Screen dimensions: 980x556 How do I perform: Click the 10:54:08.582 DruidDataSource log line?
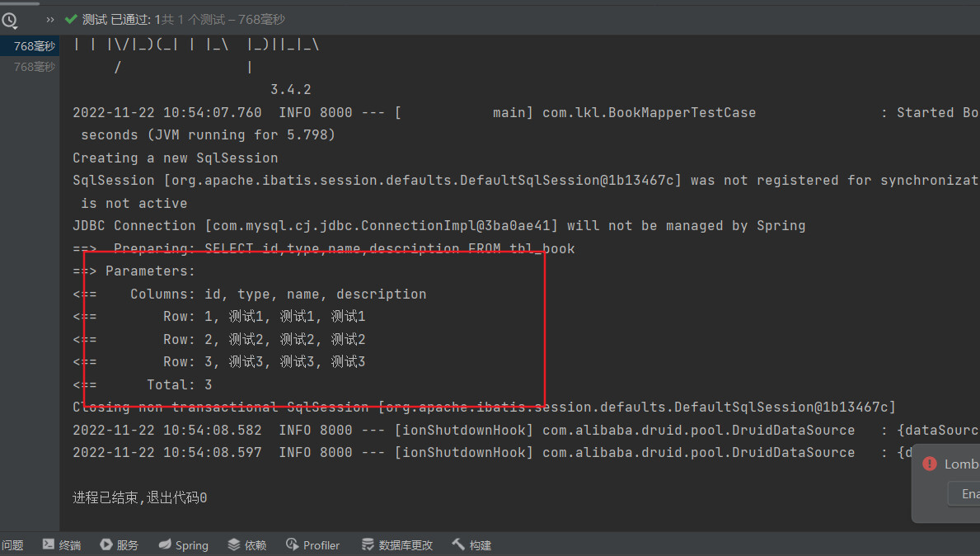[x=526, y=431]
